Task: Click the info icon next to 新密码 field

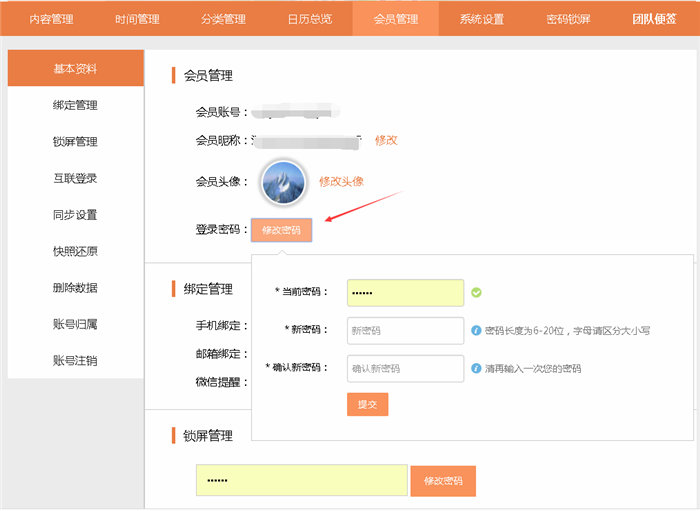Action: click(x=476, y=330)
